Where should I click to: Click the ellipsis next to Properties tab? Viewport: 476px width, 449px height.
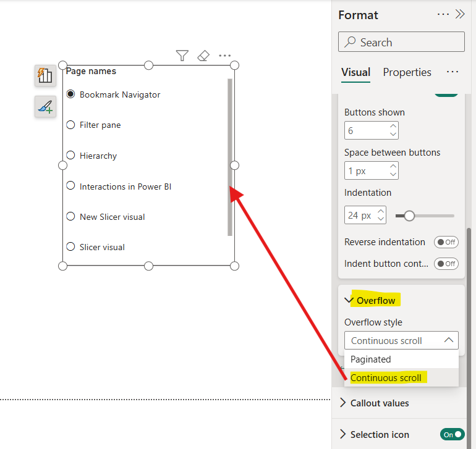tap(453, 72)
